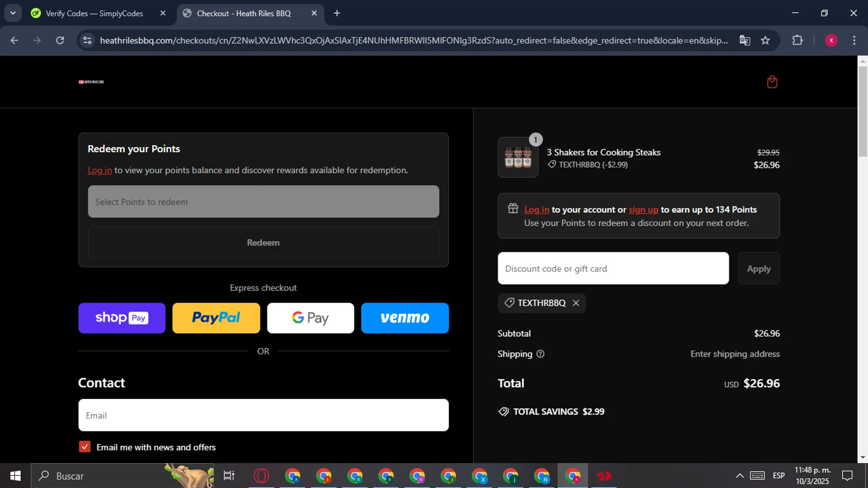Click the Apply discount button
868x488 pixels.
[x=759, y=268]
